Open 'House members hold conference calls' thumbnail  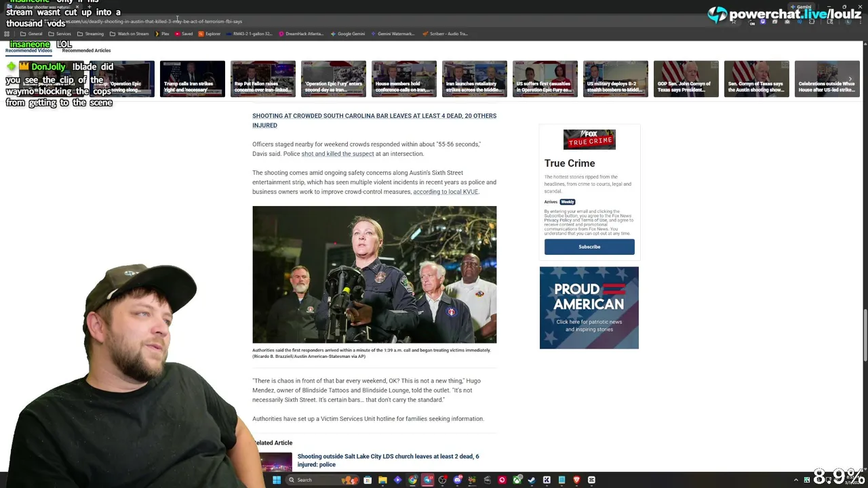click(404, 79)
